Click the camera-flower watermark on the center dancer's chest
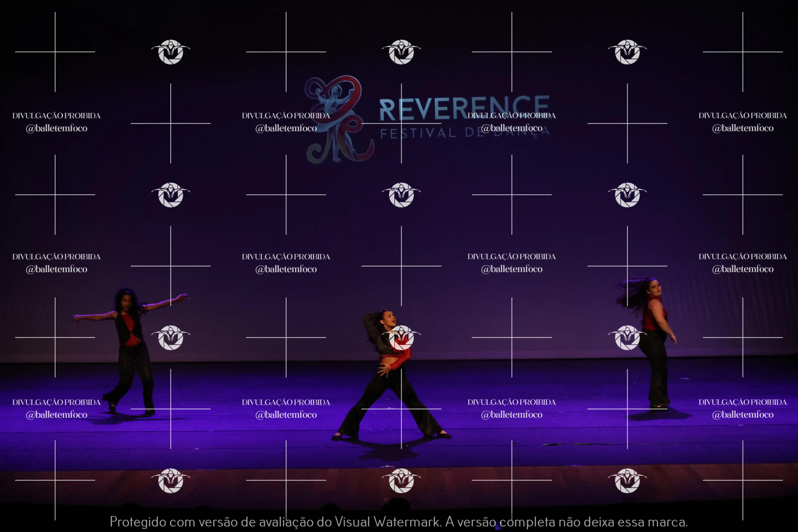798x532 pixels. pos(401,338)
